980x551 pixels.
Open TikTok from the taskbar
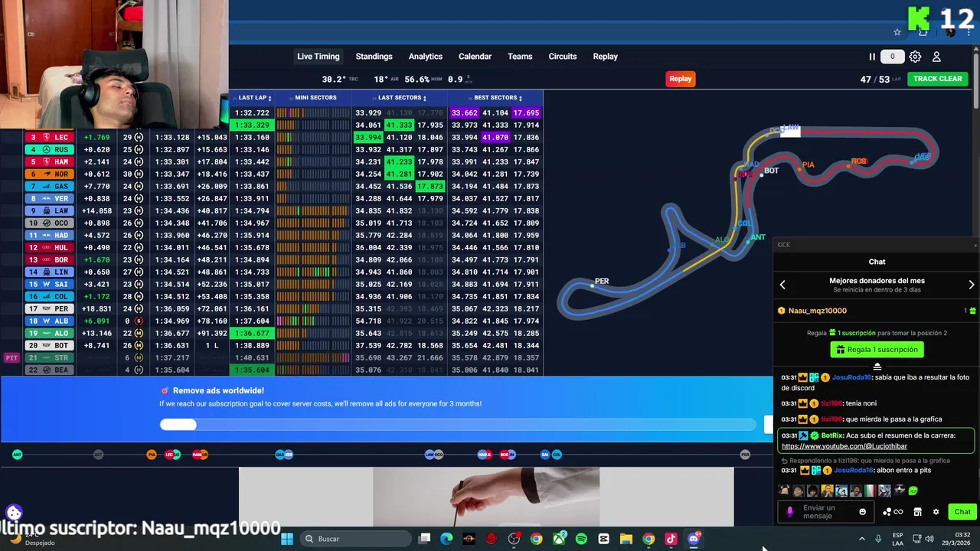tap(671, 539)
